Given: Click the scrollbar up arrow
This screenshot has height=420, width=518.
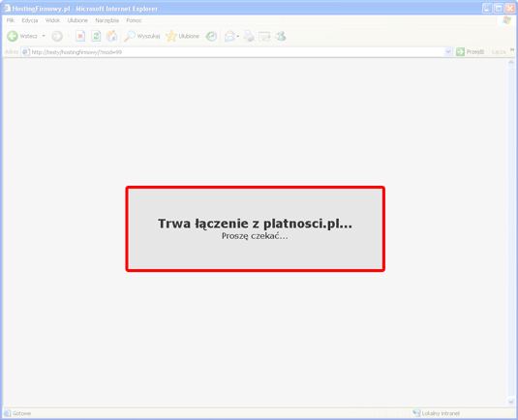Looking at the screenshot, I should (511, 62).
